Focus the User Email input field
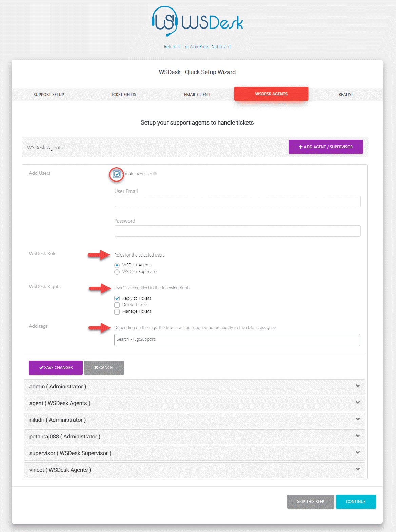The height and width of the screenshot is (532, 396). (237, 202)
